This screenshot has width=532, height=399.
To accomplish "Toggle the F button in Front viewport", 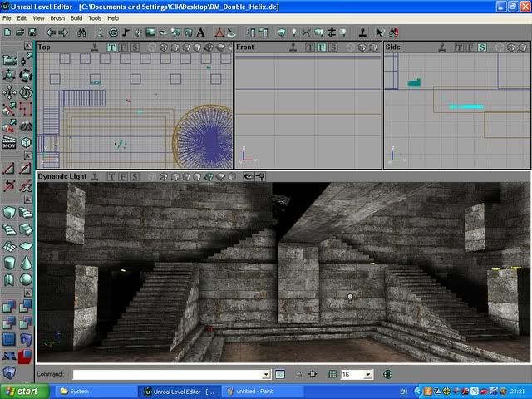I will coord(321,47).
